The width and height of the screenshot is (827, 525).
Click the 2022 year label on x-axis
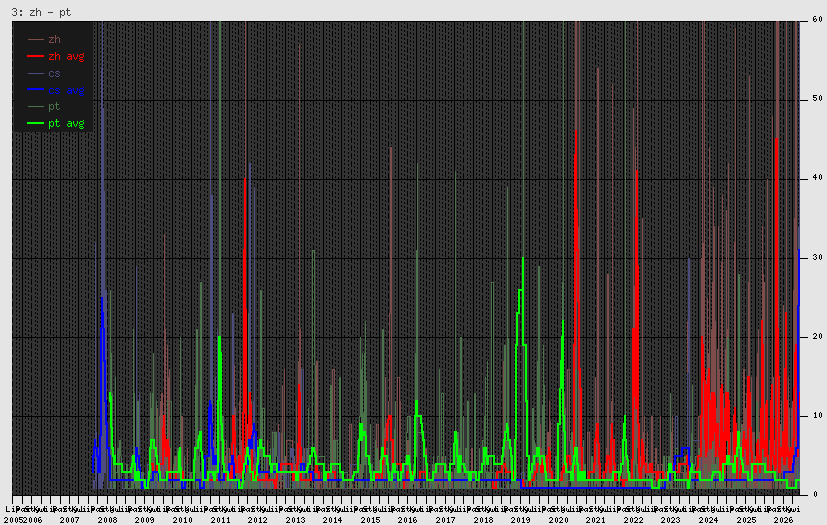tap(633, 520)
